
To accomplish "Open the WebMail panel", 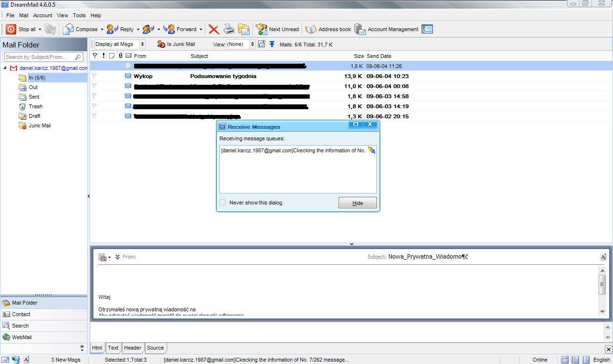I will point(44,337).
